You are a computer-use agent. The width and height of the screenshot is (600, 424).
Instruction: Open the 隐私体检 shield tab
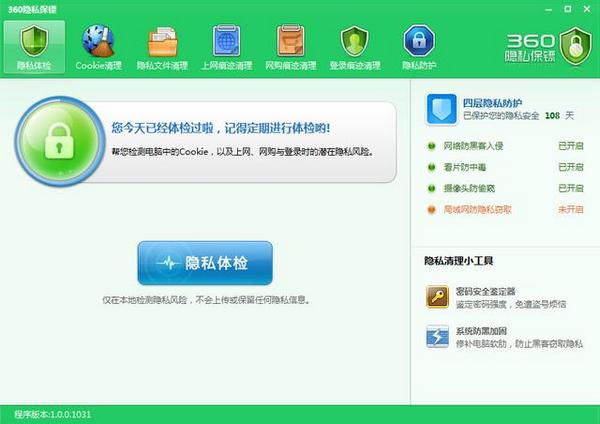pos(34,47)
